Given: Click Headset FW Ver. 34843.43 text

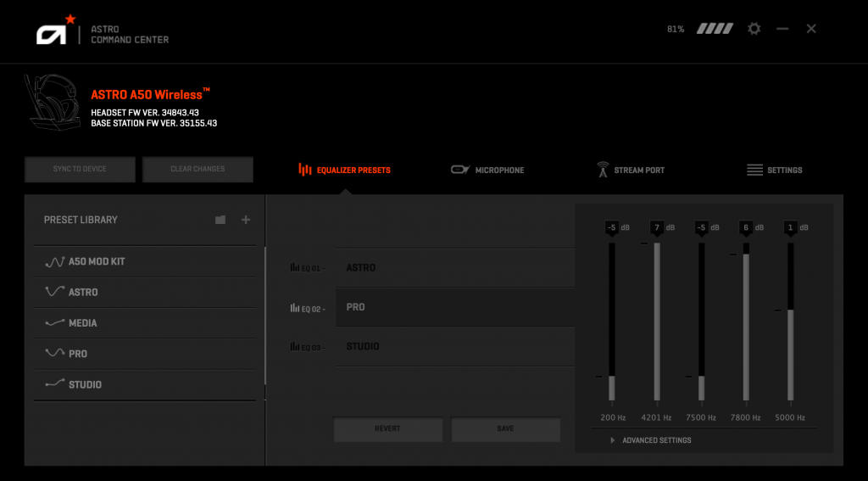Looking at the screenshot, I should [145, 113].
